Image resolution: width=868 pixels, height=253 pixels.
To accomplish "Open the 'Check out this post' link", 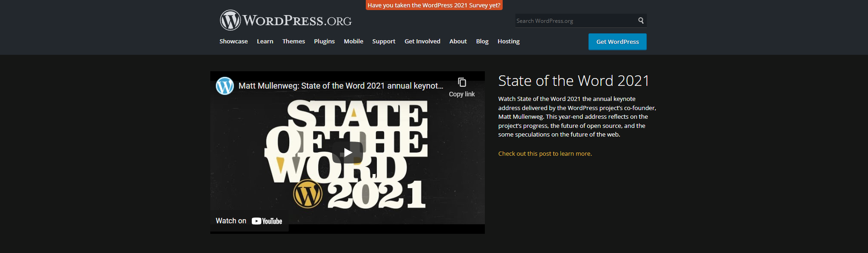I will [x=545, y=154].
